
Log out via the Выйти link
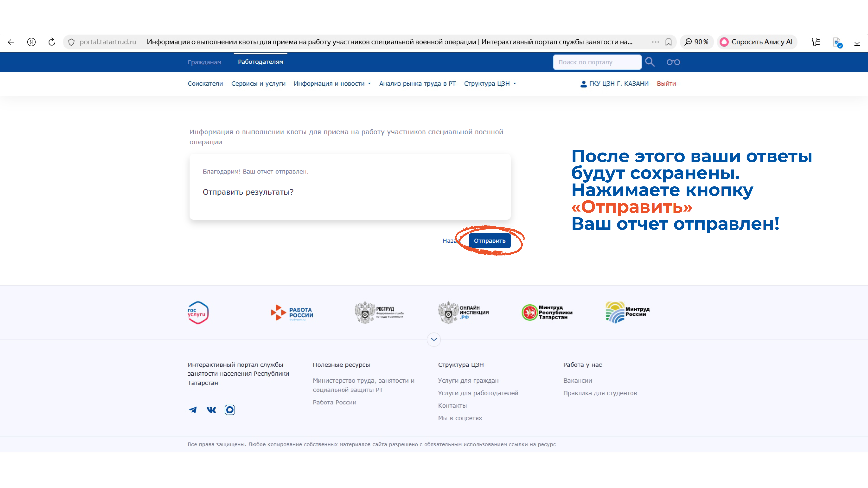tap(666, 84)
